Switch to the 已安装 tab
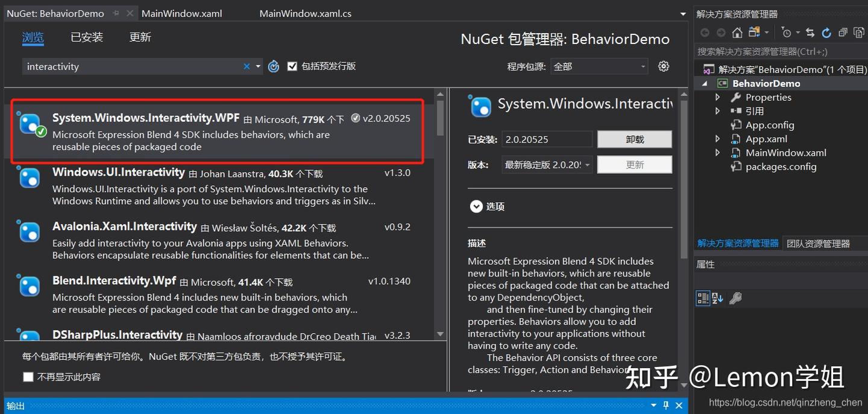 [86, 37]
